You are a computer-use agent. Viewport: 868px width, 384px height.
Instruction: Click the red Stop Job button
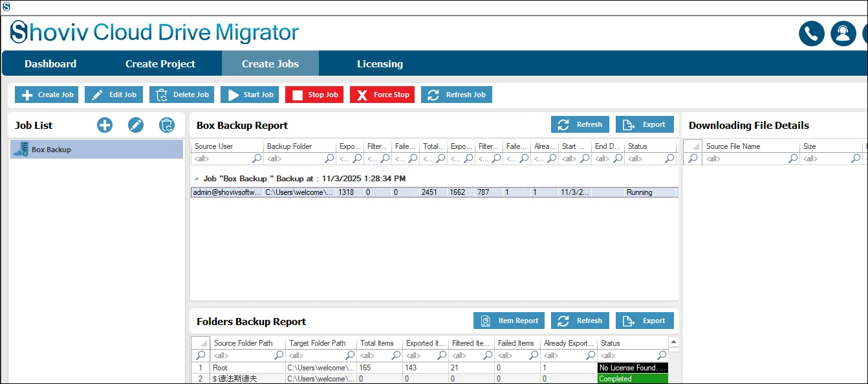click(x=314, y=95)
